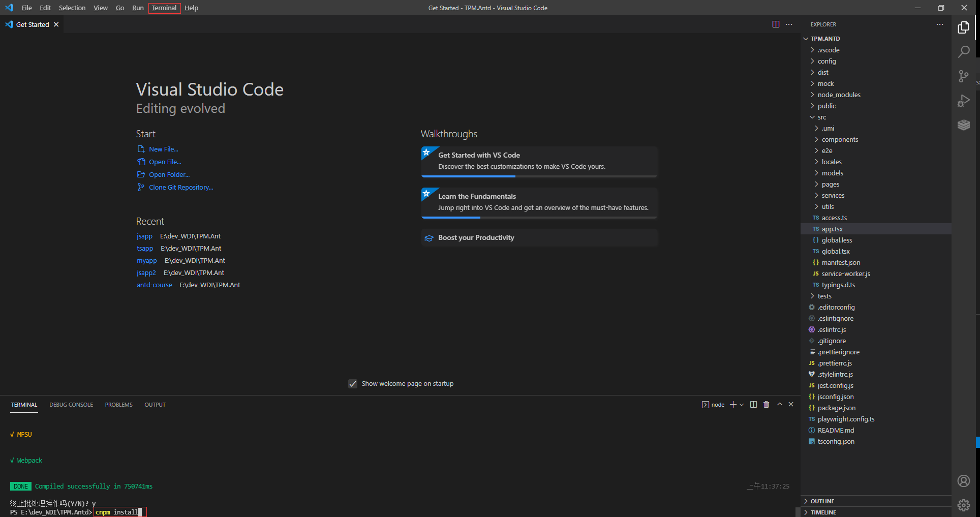Click Open Folder... link
The image size is (980, 517).
(169, 174)
